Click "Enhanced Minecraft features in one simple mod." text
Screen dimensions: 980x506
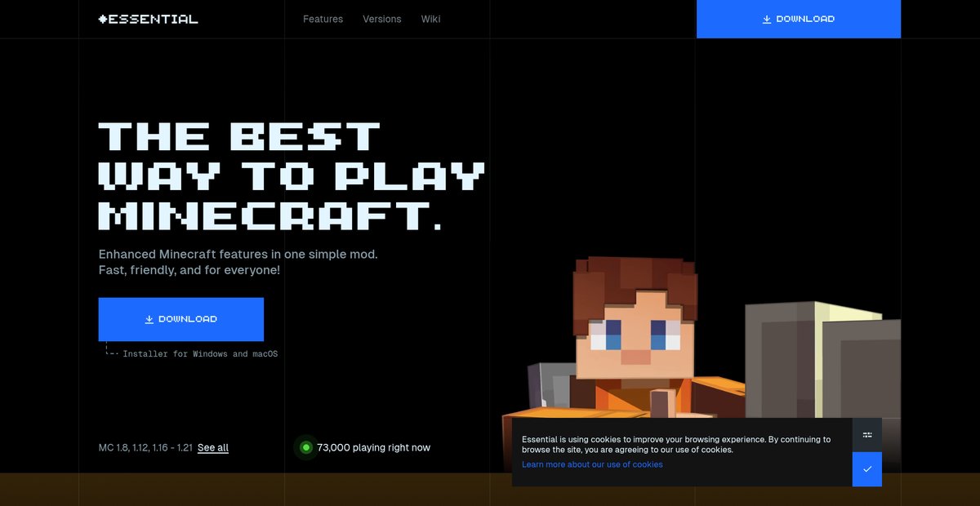(x=238, y=255)
